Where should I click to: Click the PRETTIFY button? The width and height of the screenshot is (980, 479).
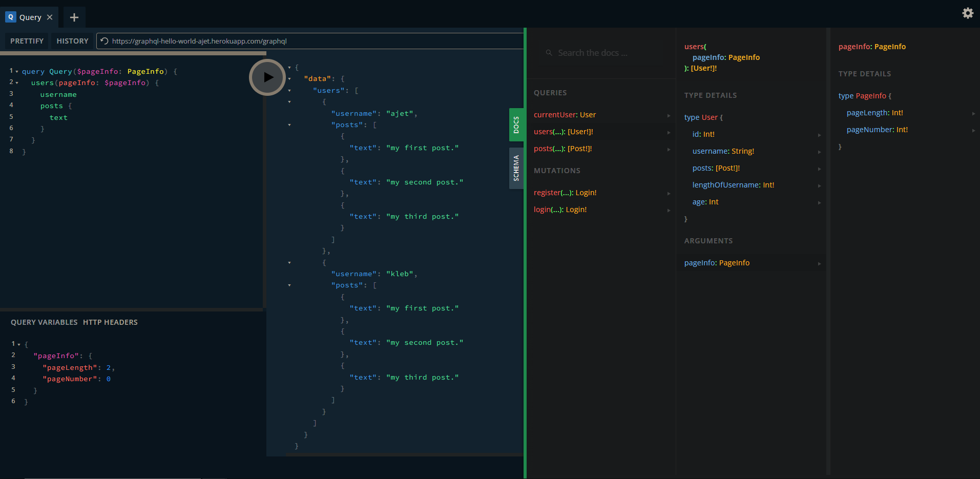[26, 40]
